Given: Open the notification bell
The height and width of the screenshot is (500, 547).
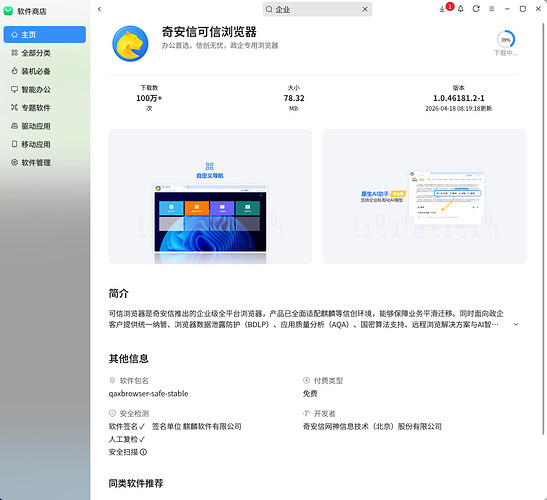Looking at the screenshot, I should pyautogui.click(x=461, y=9).
